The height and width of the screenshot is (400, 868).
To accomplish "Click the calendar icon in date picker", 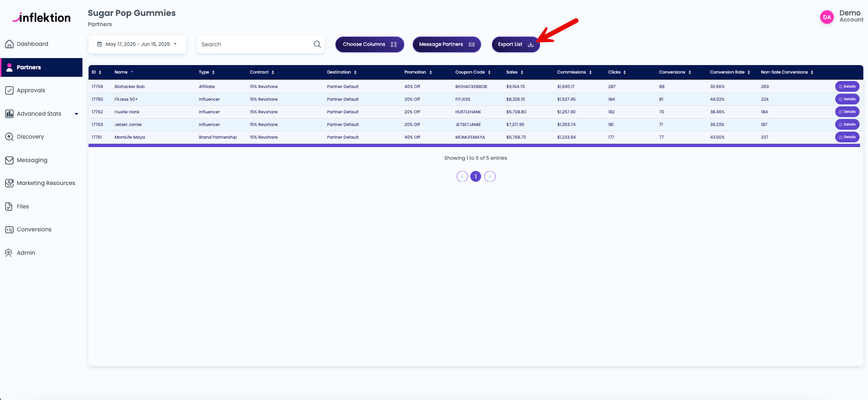I will 99,44.
